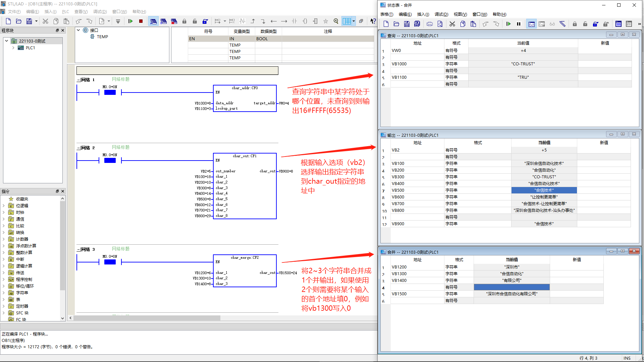
Task: Click Save All icon in status table toolbar
Action: pyautogui.click(x=417, y=24)
